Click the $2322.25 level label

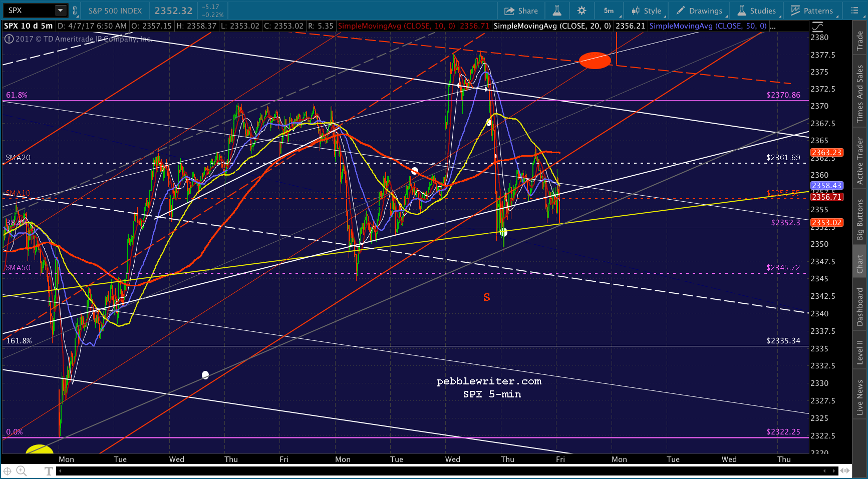[783, 432]
